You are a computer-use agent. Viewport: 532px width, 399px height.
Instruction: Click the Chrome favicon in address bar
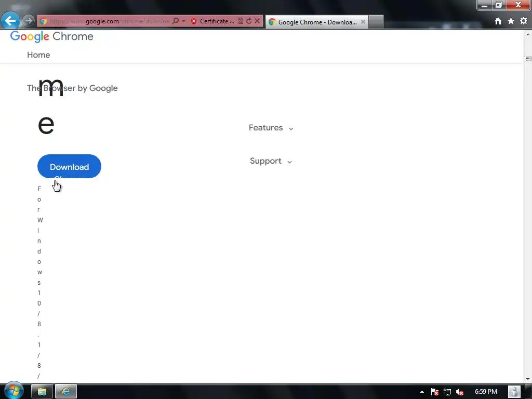click(x=43, y=21)
